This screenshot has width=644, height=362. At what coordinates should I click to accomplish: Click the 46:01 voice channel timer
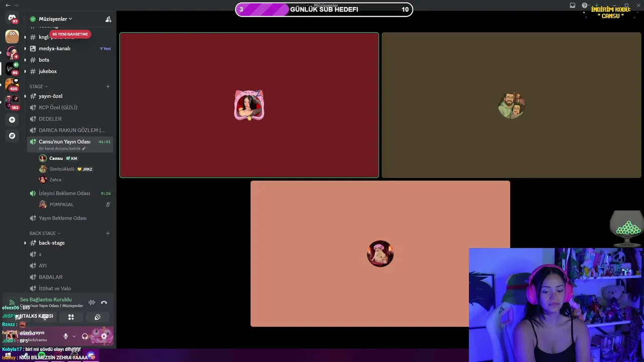pyautogui.click(x=105, y=142)
